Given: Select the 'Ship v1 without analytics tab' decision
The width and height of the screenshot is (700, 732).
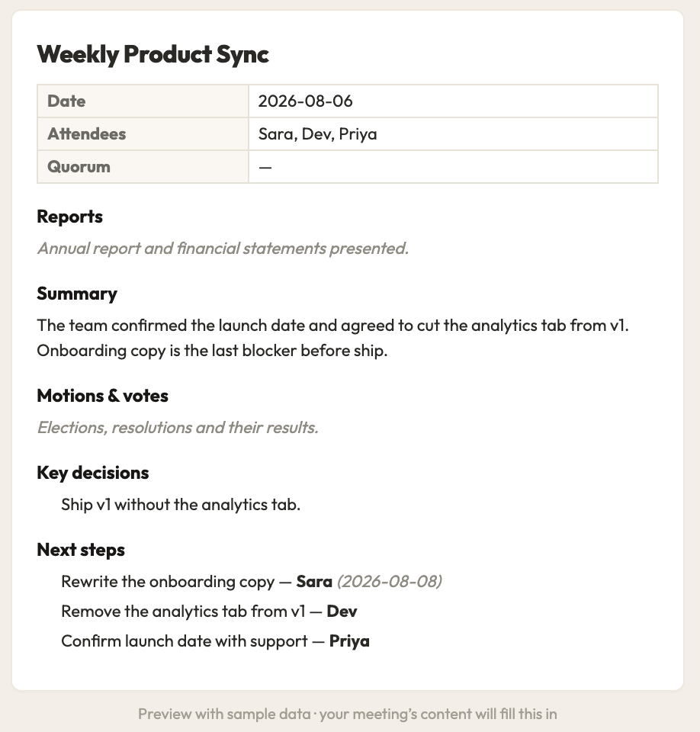Looking at the screenshot, I should [181, 505].
